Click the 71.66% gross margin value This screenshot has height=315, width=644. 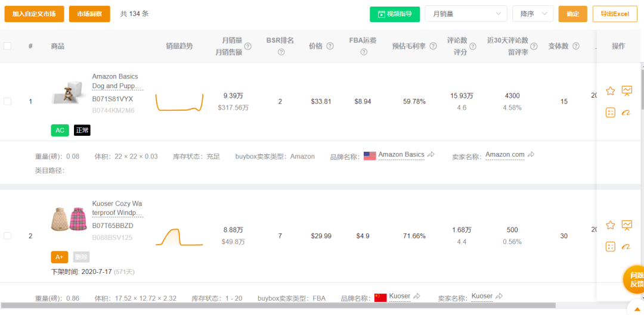(x=414, y=236)
